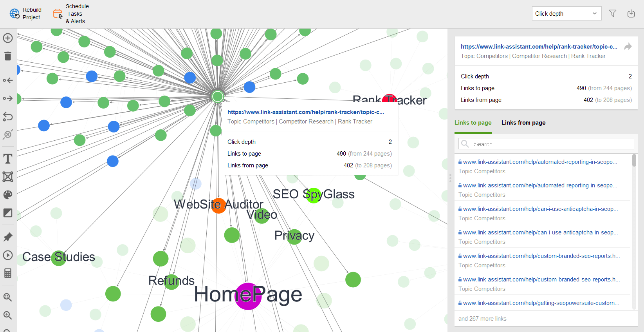Click the undo curved arrow icon
644x332 pixels.
click(8, 116)
